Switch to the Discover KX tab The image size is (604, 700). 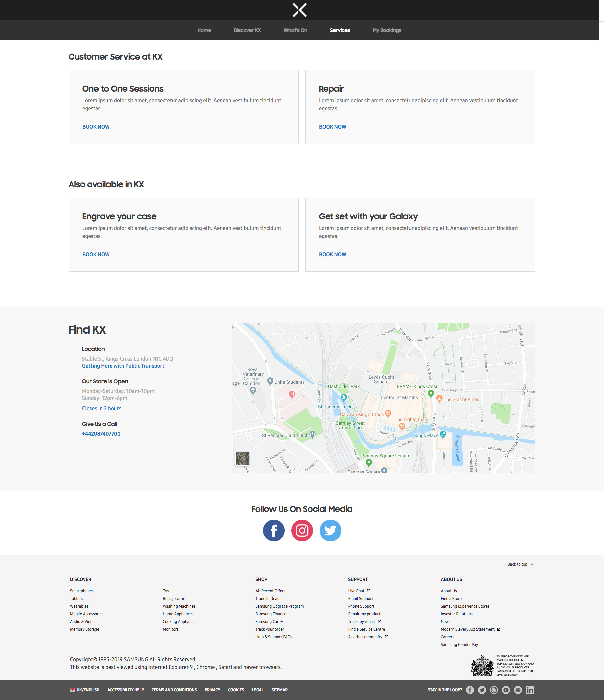[x=247, y=30]
